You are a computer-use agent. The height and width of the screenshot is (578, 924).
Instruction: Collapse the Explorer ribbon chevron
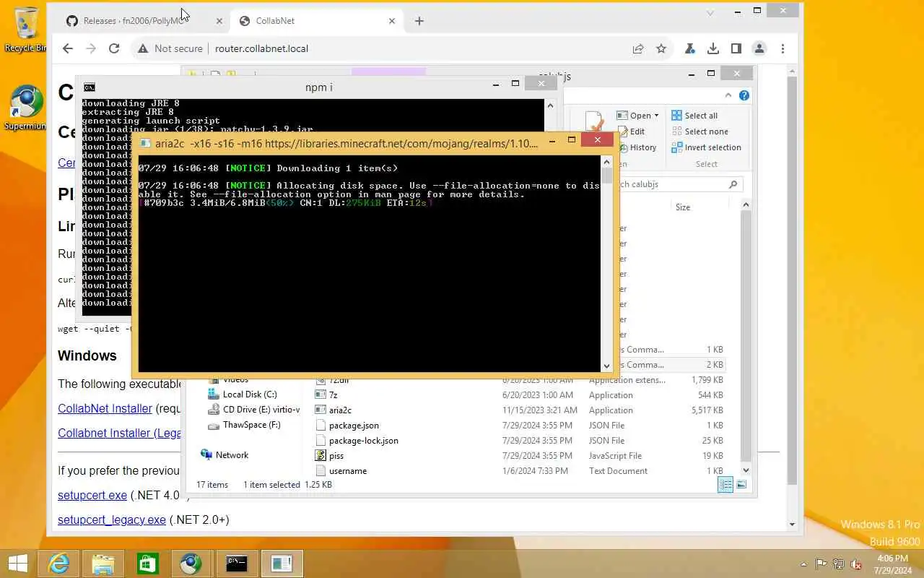(x=728, y=95)
